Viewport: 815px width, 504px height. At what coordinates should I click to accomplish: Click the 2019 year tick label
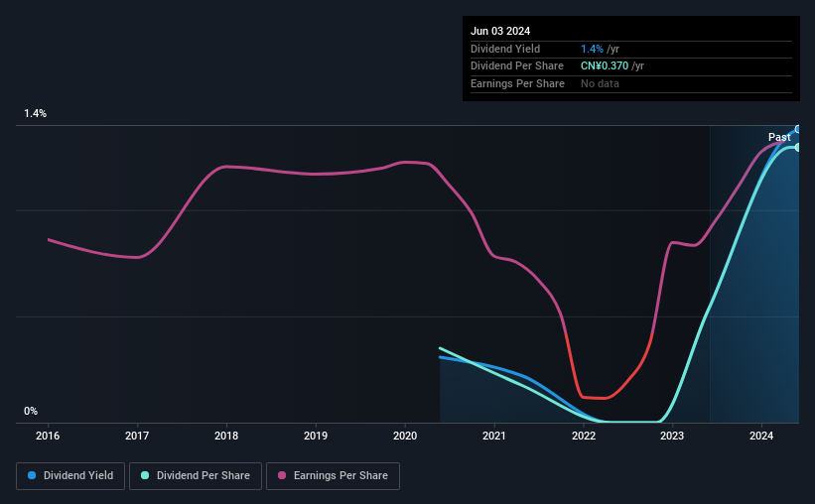click(x=316, y=436)
